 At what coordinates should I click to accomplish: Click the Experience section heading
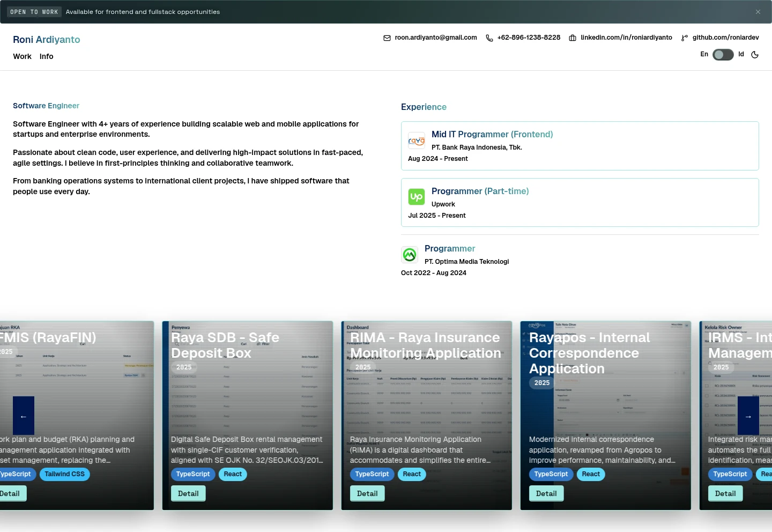(424, 107)
